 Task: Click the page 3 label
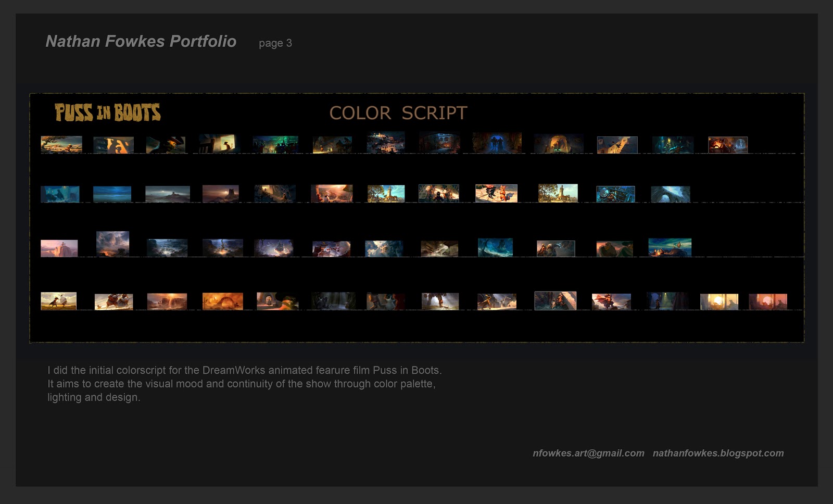point(275,44)
